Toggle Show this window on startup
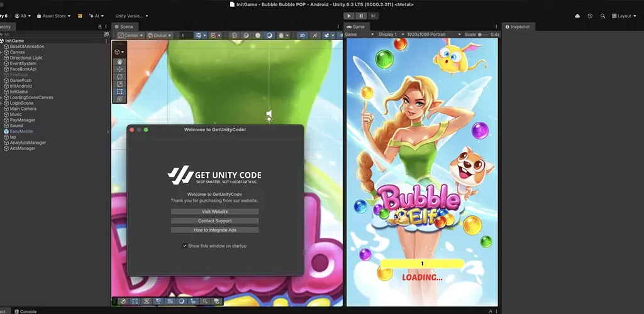Image resolution: width=644 pixels, height=314 pixels. click(185, 246)
